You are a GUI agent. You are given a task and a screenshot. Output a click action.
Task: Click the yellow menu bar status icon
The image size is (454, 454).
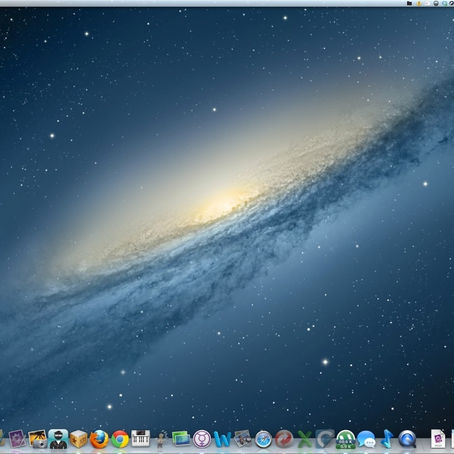(419, 3)
